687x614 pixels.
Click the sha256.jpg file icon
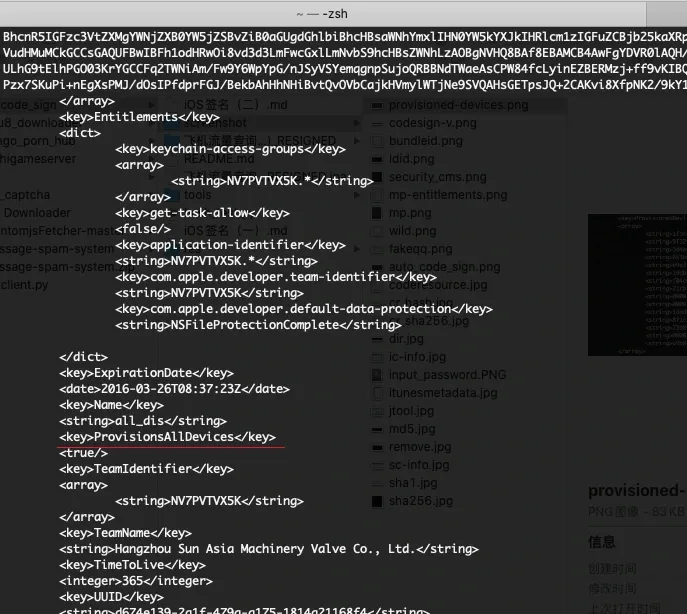377,501
